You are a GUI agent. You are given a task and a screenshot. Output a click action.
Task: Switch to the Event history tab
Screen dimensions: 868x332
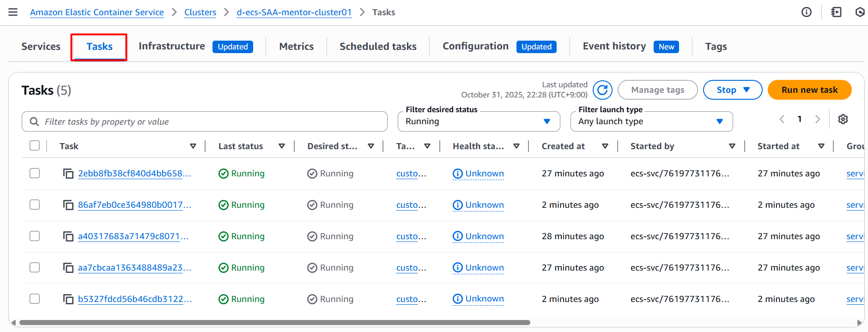point(614,46)
